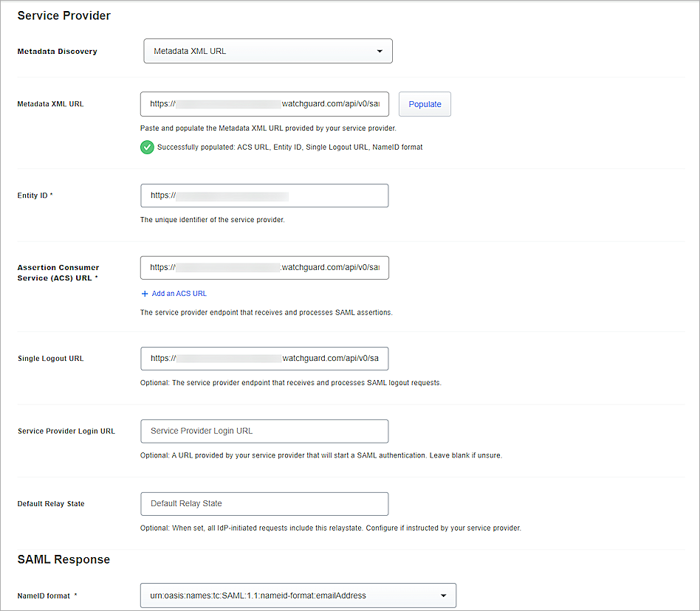Click in the Entity ID field

tap(264, 196)
